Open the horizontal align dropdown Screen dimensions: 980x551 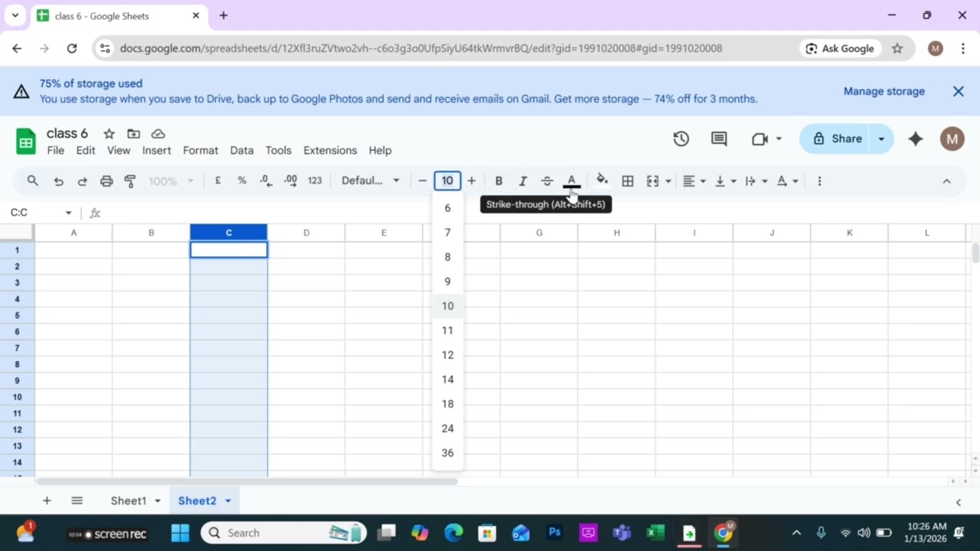click(694, 181)
